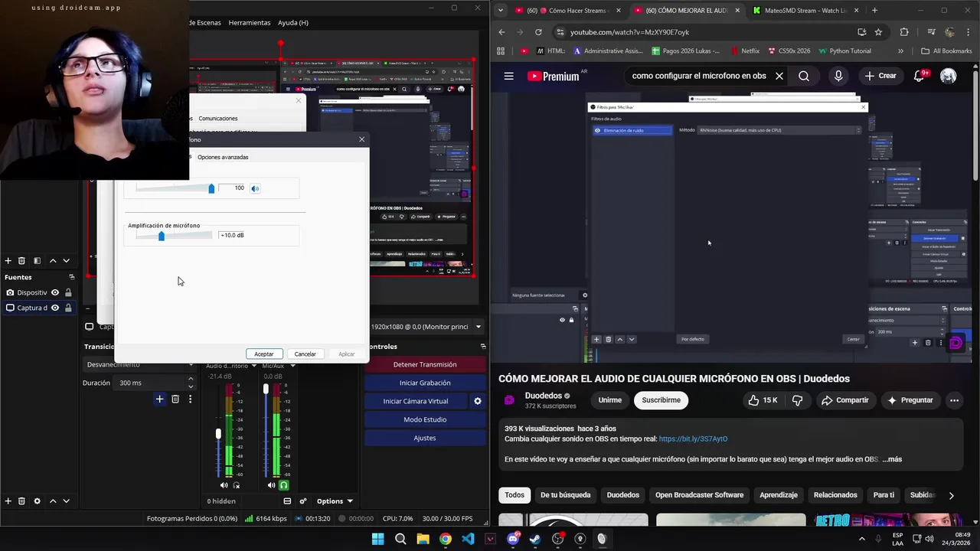Image resolution: width=980 pixels, height=551 pixels.
Task: Click Cancelar in the microphone dialog
Action: pyautogui.click(x=305, y=354)
